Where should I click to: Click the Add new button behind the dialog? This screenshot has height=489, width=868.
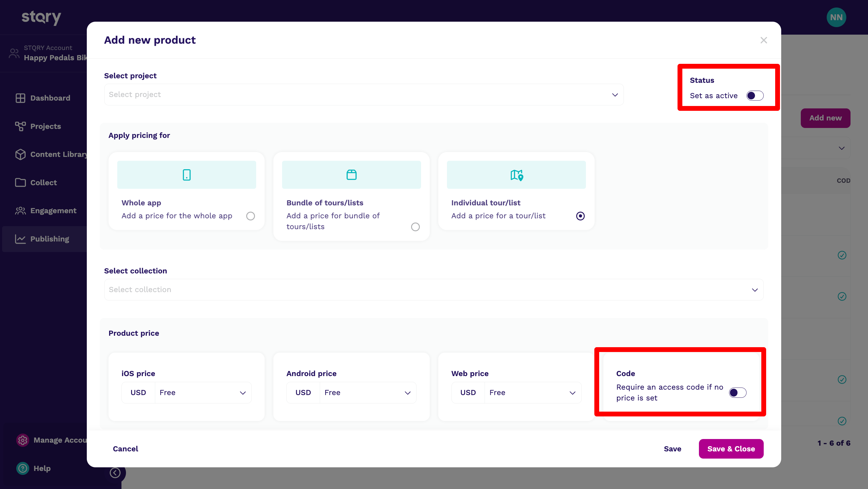(825, 118)
